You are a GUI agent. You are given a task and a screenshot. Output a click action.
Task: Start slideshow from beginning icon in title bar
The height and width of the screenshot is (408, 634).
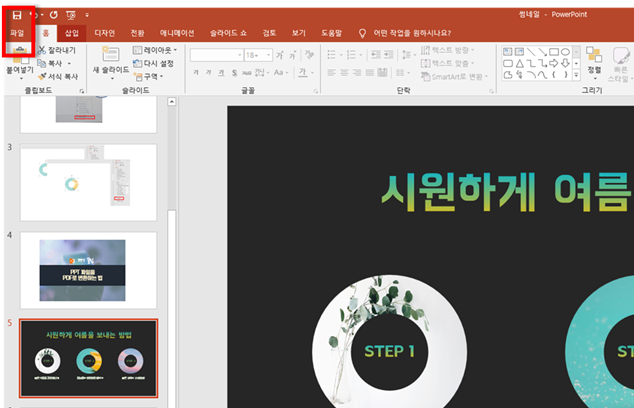pyautogui.click(x=71, y=15)
